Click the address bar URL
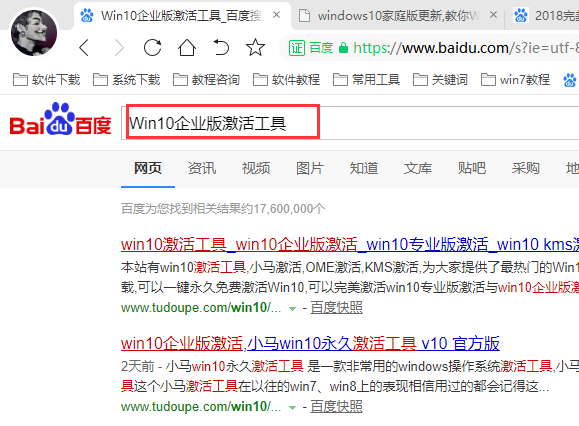This screenshot has height=426, width=579. 466,48
